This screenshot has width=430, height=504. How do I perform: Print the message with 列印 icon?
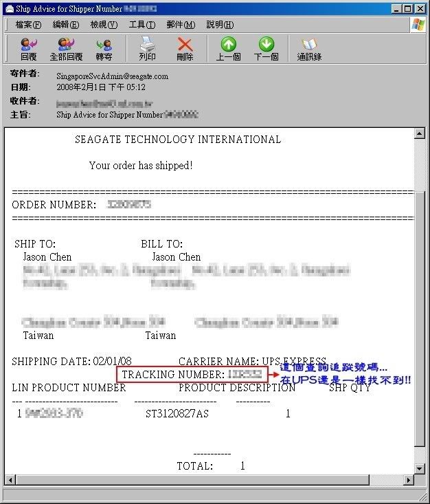click(x=148, y=49)
